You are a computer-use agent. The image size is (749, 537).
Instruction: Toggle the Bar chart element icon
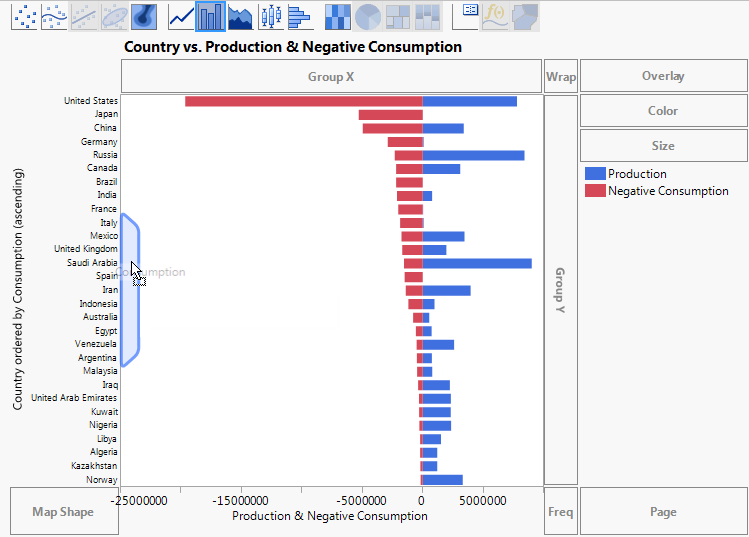211,15
